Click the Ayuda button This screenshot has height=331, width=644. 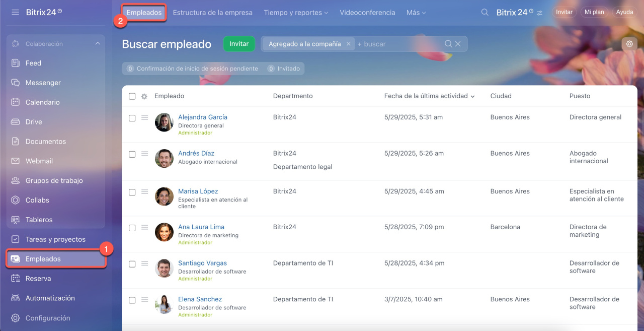[x=624, y=12]
